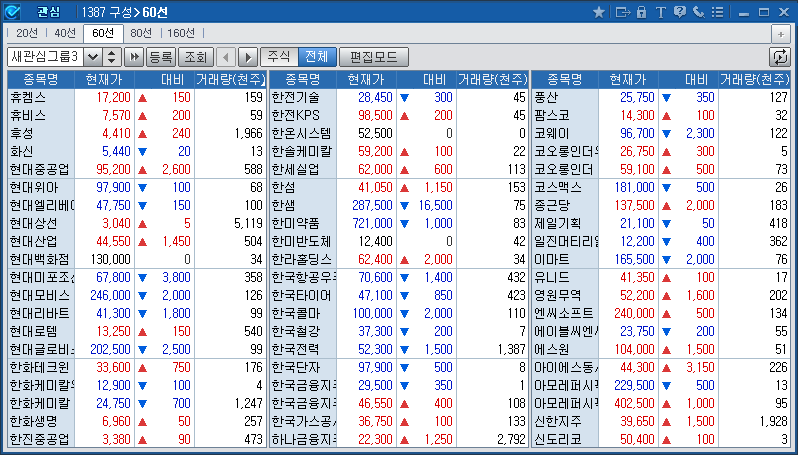This screenshot has width=798, height=455.
Task: Select the 한샘 row
Action: coord(399,206)
